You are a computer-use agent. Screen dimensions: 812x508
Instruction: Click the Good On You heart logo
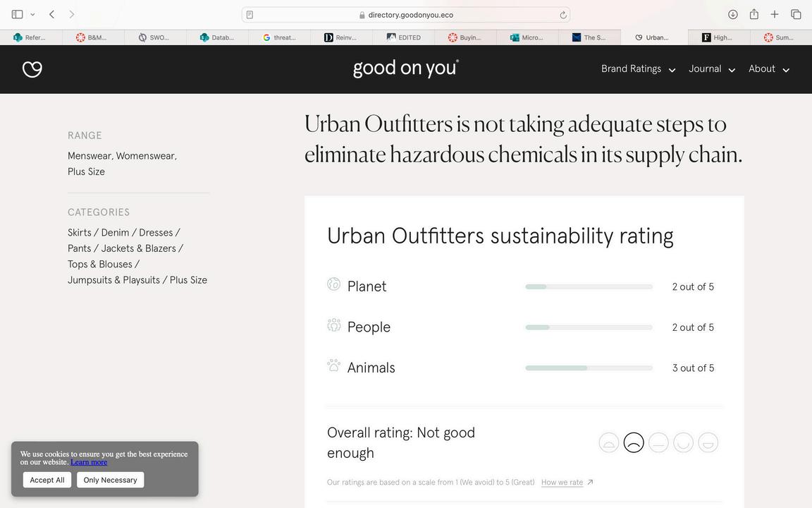(x=32, y=69)
